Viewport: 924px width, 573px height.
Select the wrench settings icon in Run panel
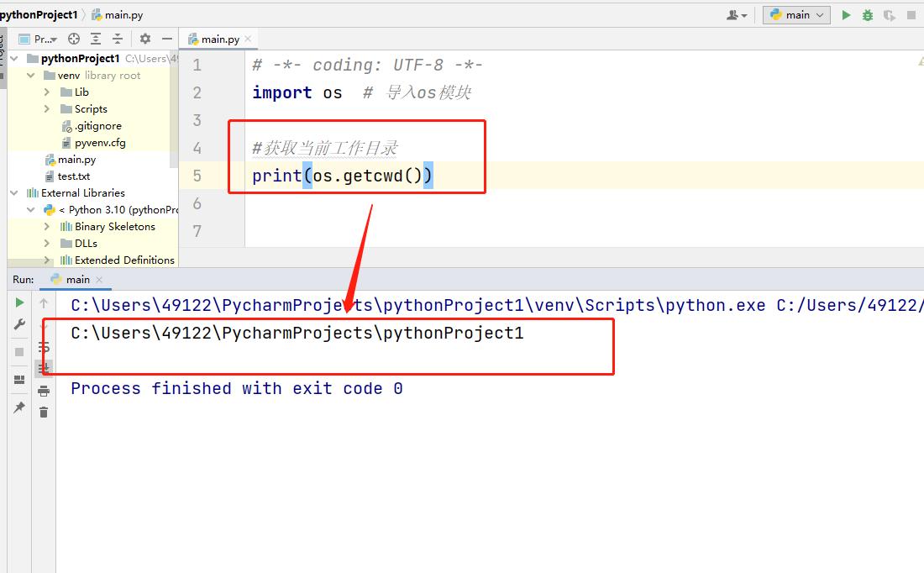pyautogui.click(x=18, y=324)
